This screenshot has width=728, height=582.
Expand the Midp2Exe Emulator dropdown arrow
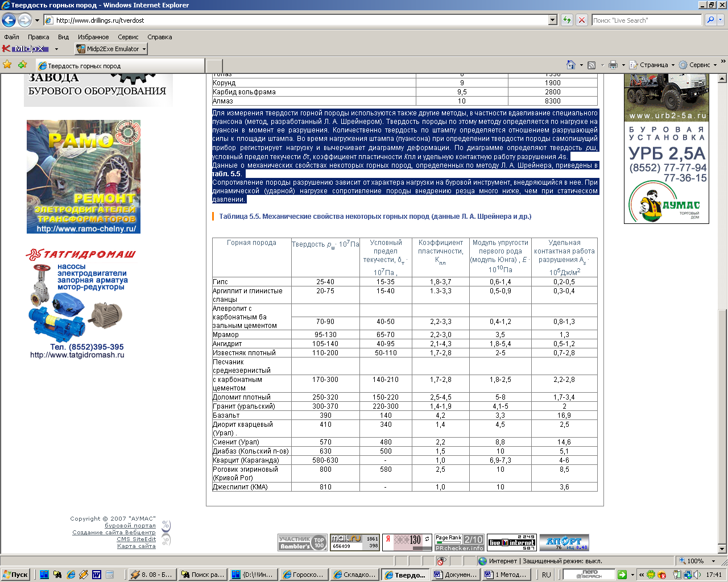coord(144,49)
